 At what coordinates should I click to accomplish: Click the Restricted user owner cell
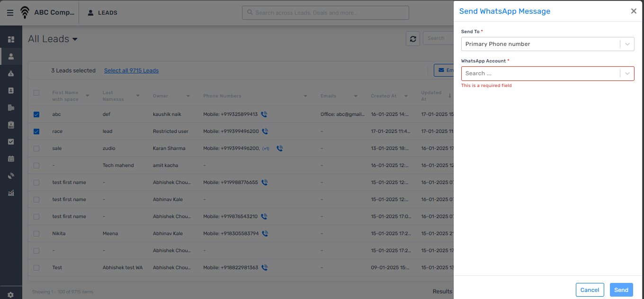[x=171, y=132]
